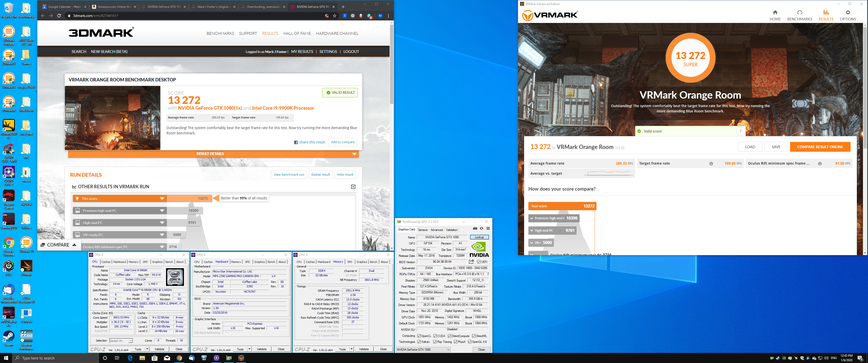Toggle UEFI checkbox in GPU-Z

point(478,262)
